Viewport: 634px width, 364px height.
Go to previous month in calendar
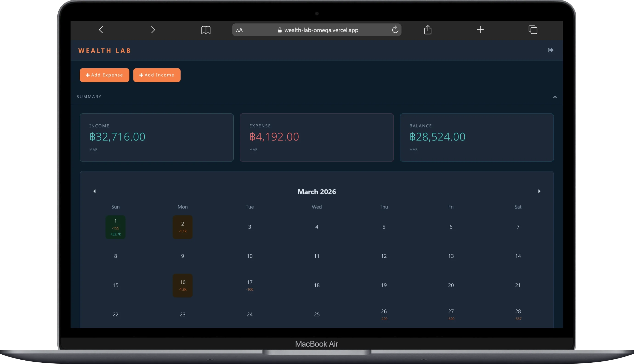click(x=94, y=191)
